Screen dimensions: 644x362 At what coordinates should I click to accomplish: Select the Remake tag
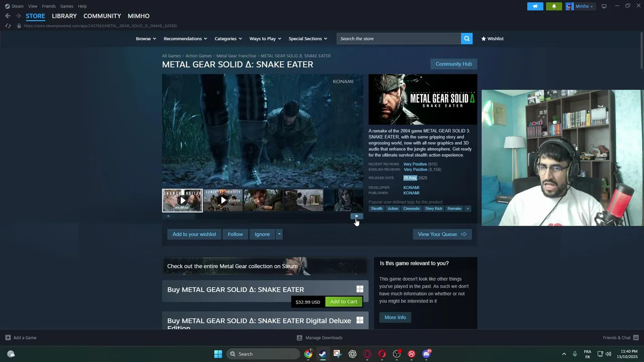coord(454,209)
